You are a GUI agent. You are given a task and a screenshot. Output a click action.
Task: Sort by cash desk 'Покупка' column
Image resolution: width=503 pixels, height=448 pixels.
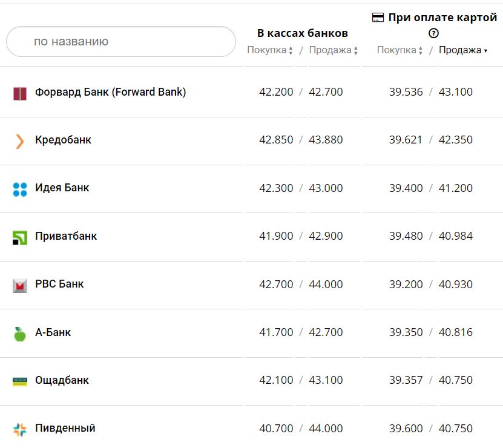(270, 50)
